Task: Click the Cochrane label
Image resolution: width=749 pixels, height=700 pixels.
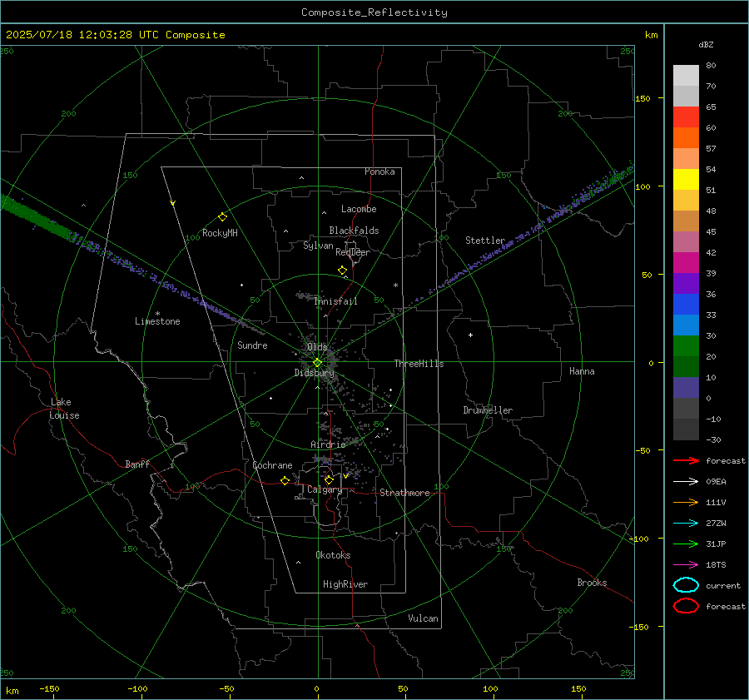Action: [272, 465]
